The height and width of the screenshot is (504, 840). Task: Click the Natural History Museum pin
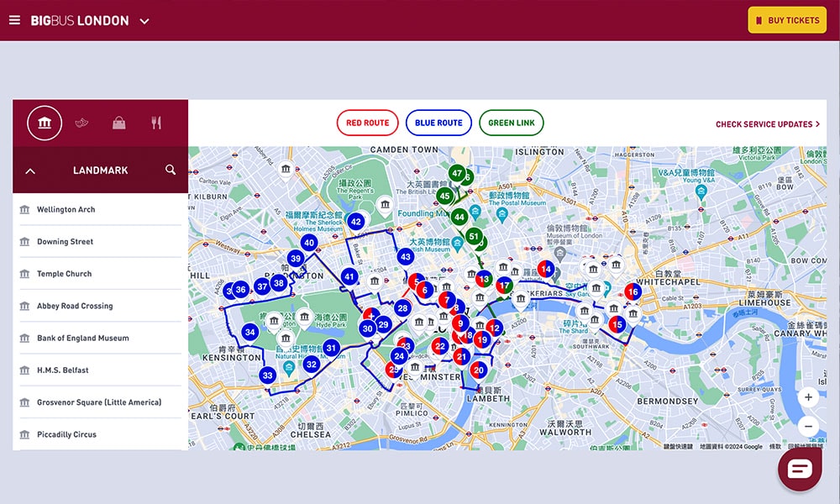(289, 367)
